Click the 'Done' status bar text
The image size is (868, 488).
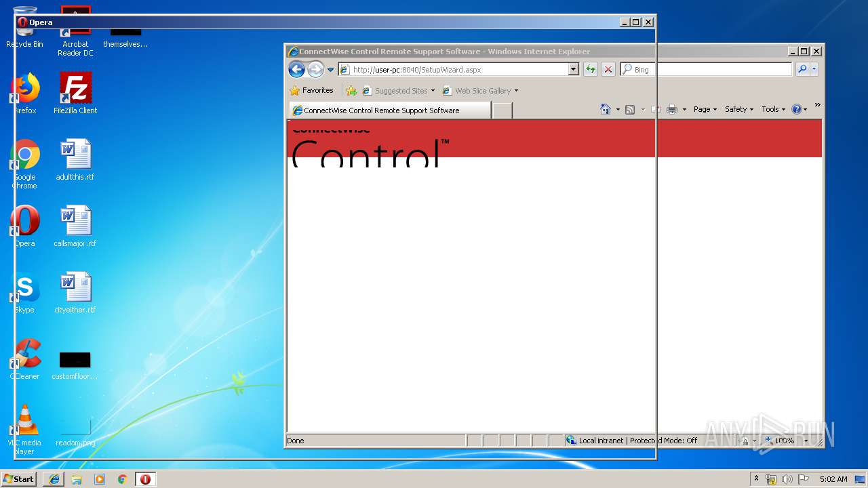tap(296, 441)
